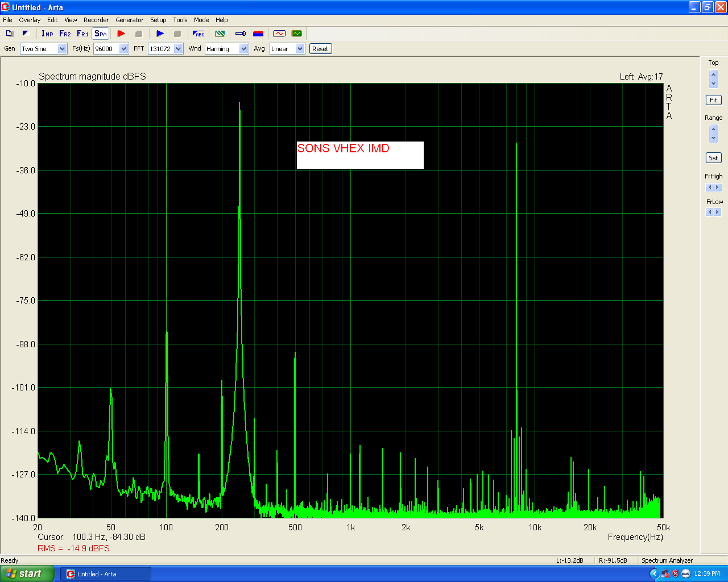Open the Overlay menu
The image size is (728, 582).
coord(30,20)
